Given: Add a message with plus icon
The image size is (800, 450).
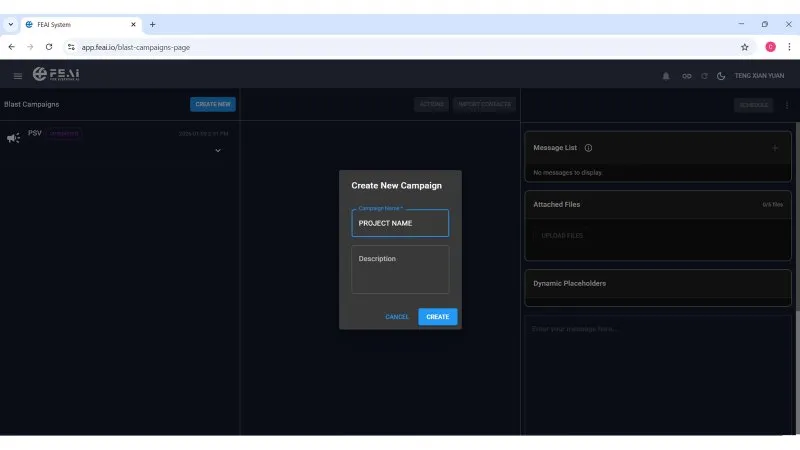Looking at the screenshot, I should click(x=775, y=148).
